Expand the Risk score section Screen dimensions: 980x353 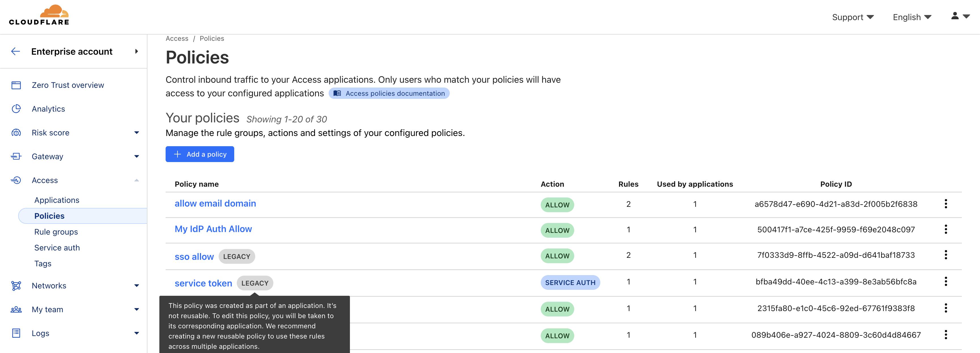[x=137, y=133]
